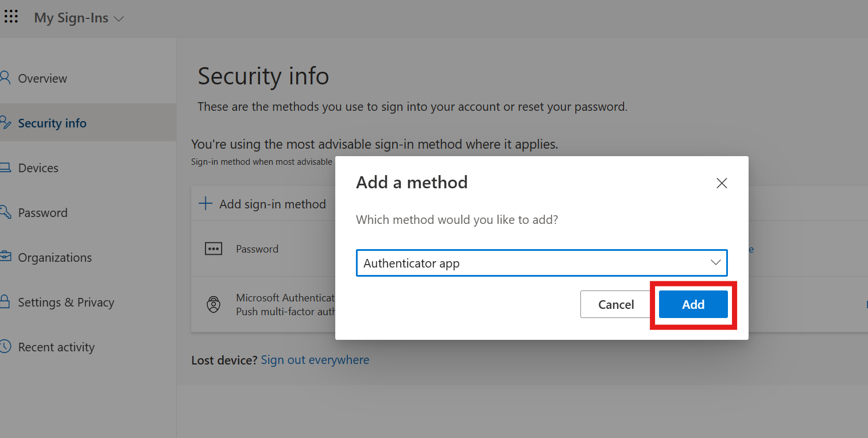Close the Add a method dialog
The image size is (868, 438).
(722, 183)
